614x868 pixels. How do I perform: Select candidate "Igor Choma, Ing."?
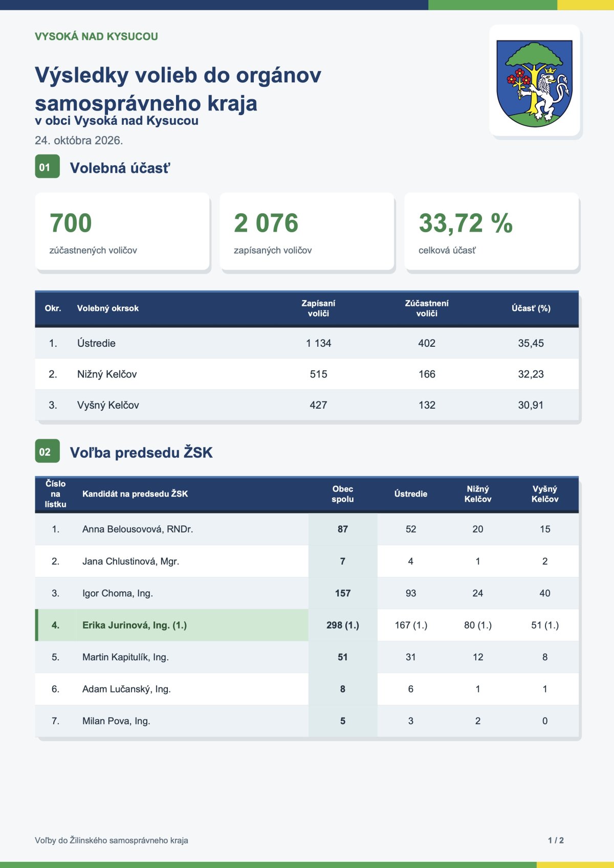pyautogui.click(x=118, y=593)
